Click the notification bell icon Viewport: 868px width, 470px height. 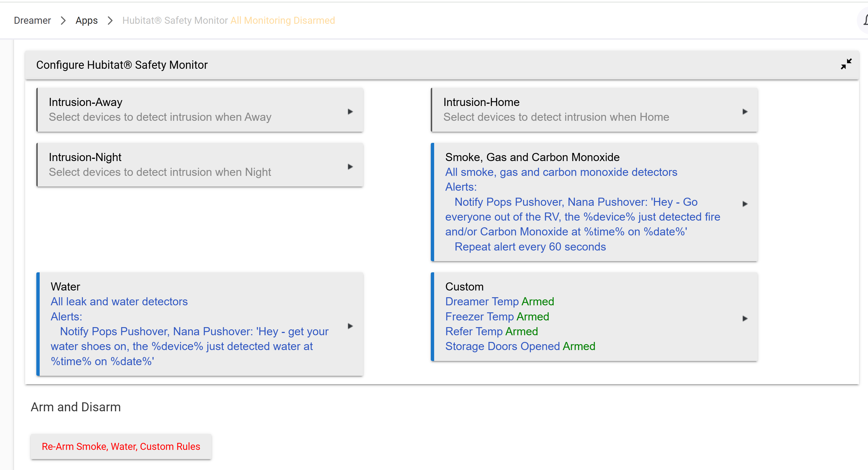(x=865, y=20)
